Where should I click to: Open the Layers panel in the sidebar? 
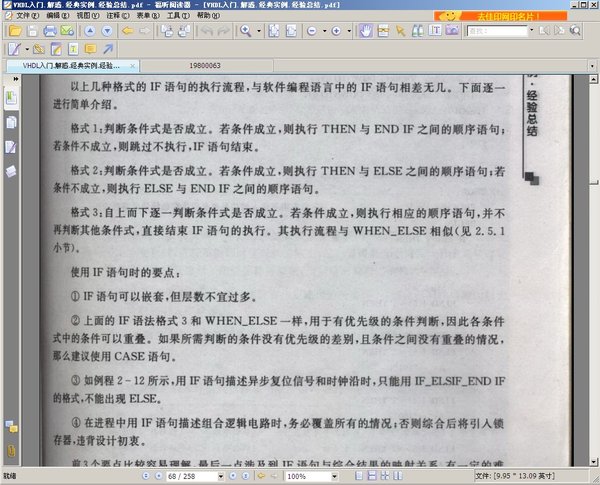tap(11, 171)
